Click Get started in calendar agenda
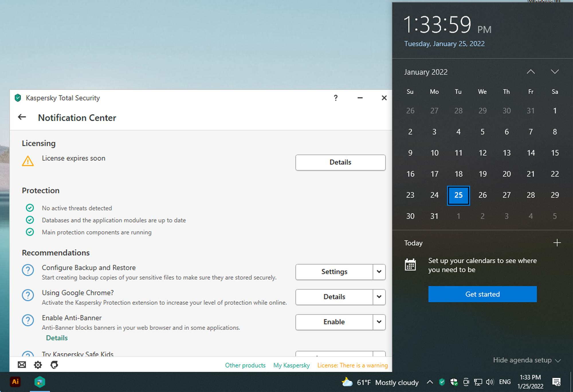 [482, 294]
